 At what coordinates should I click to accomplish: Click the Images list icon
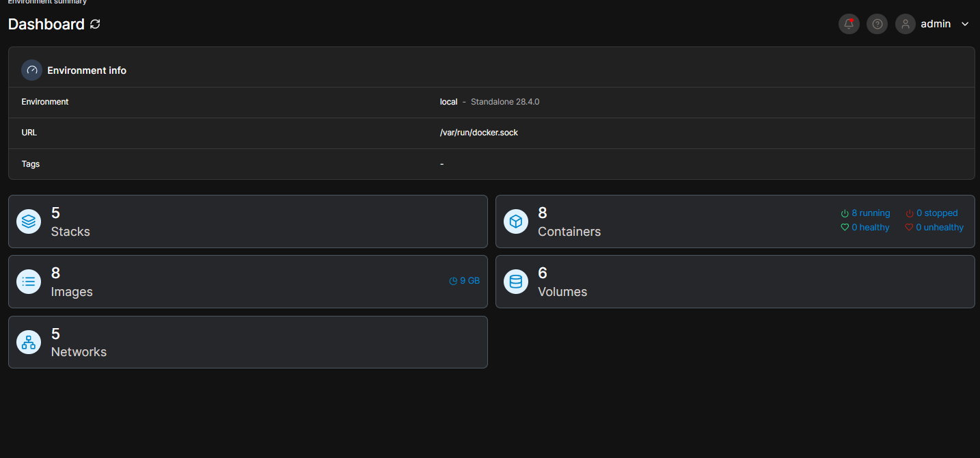point(29,282)
